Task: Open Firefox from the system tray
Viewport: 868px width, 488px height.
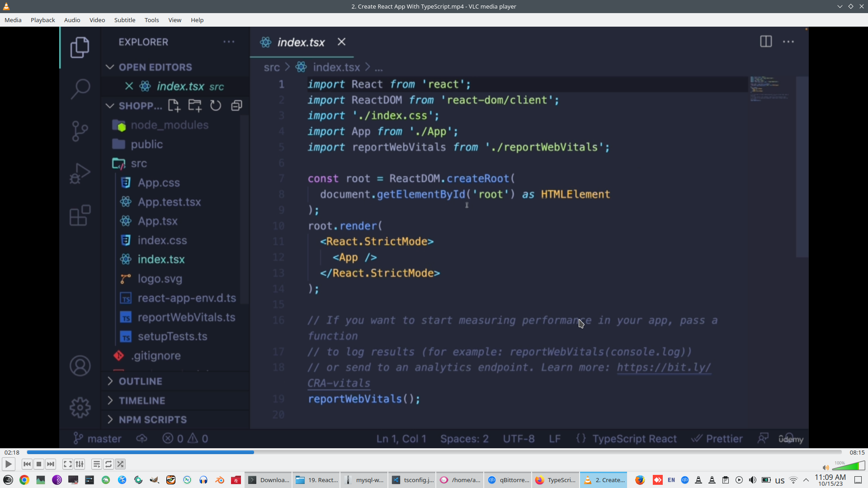Action: (x=640, y=480)
